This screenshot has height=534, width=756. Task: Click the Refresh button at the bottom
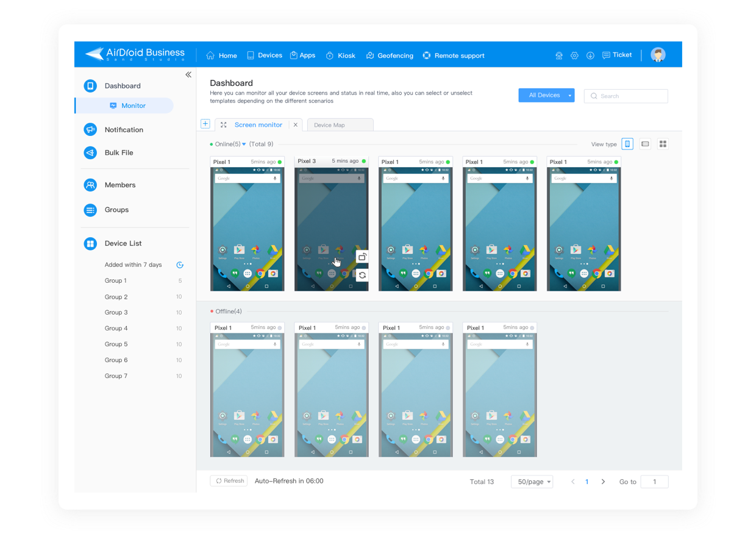229,481
